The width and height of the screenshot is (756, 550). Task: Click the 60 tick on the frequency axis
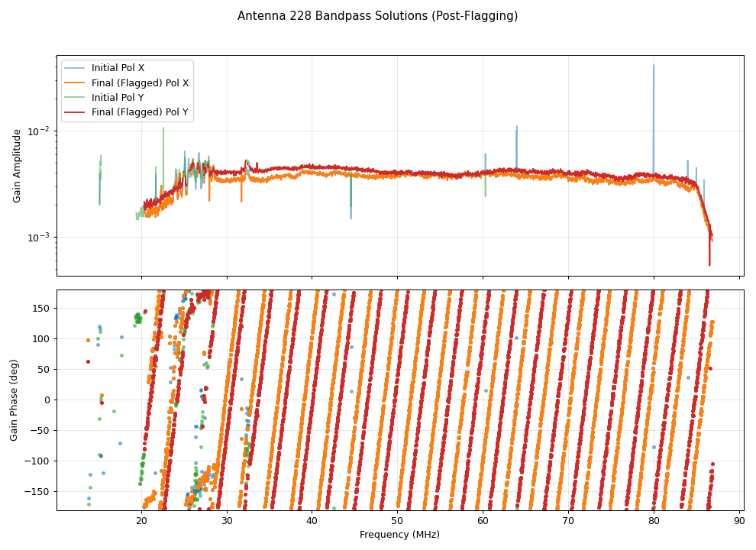pyautogui.click(x=483, y=521)
